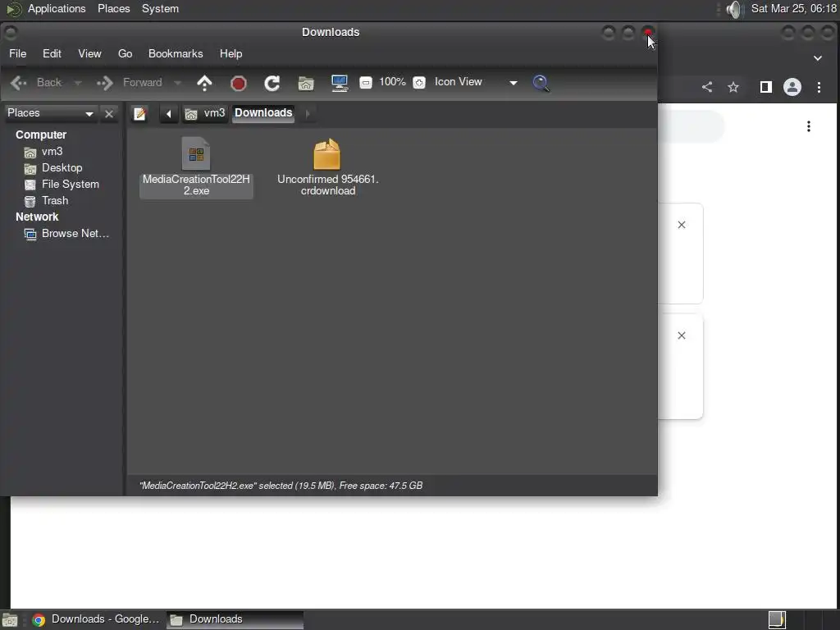Open the Chrome profile avatar

click(792, 87)
